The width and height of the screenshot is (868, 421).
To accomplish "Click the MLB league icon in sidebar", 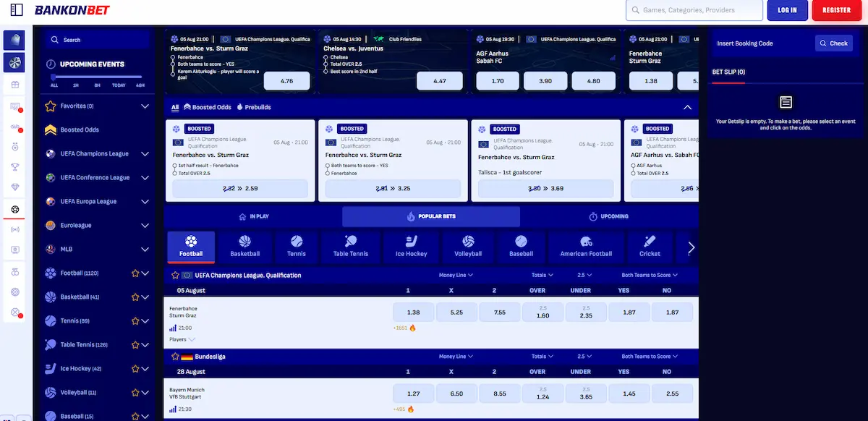I will [x=51, y=250].
